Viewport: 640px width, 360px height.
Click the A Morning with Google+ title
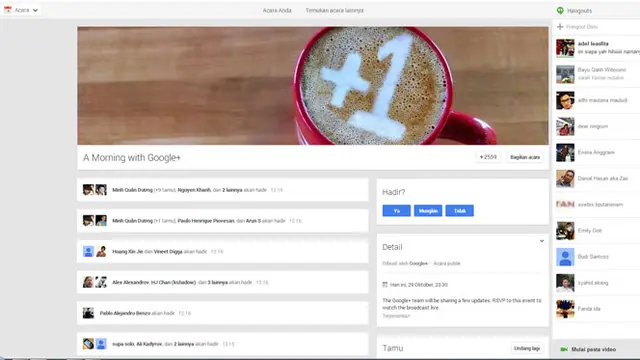click(132, 158)
